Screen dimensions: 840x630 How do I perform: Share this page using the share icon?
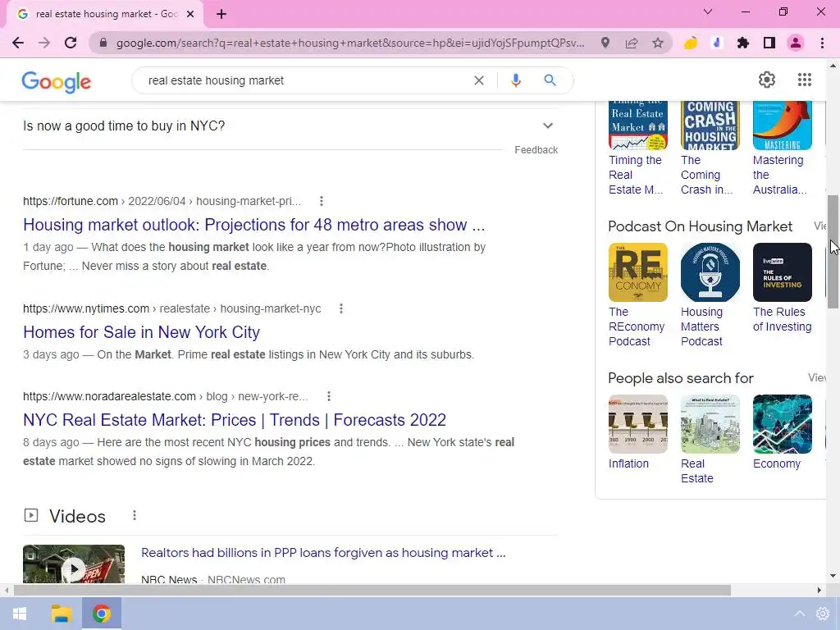(x=632, y=43)
